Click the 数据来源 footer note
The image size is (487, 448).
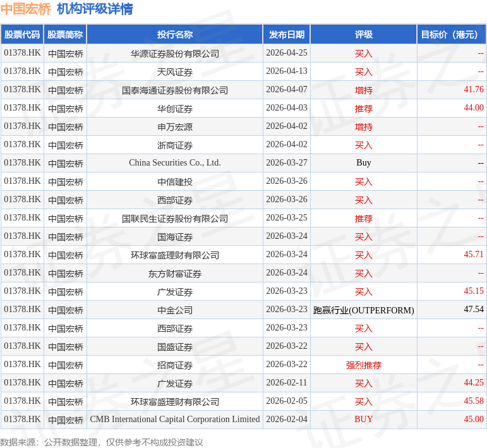[x=102, y=442]
